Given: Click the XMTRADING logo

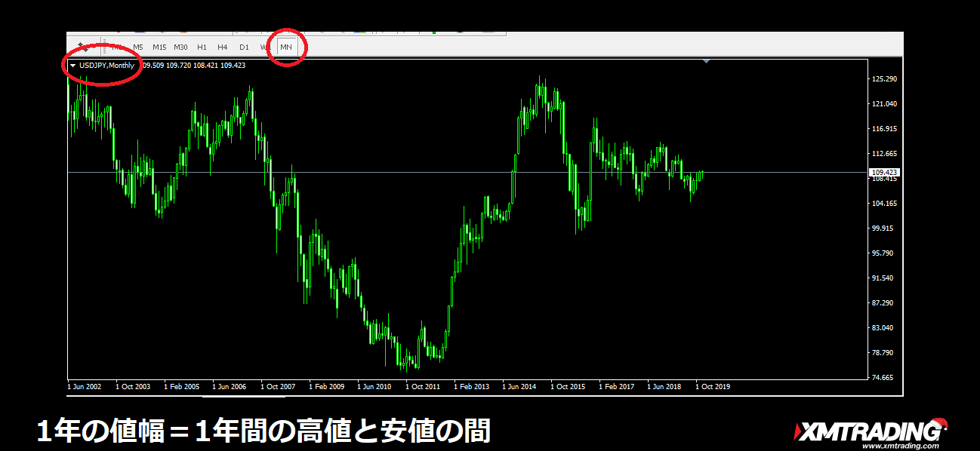Looking at the screenshot, I should point(867,431).
